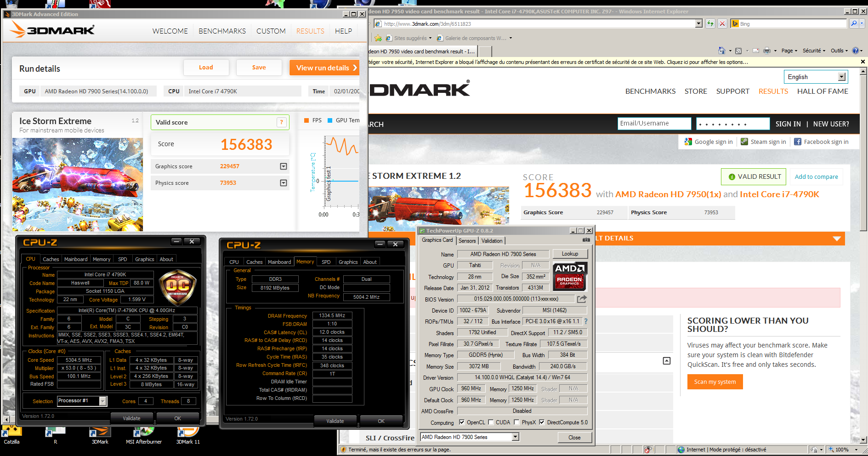This screenshot has height=456, width=868.
Task: Open the IE zoom level 100% dropdown
Action: 856,450
